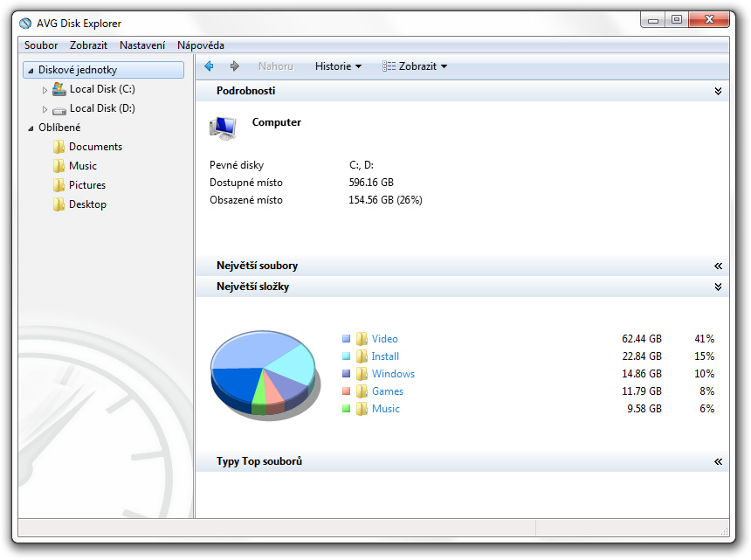
Task: Click the Nahoru button
Action: point(275,66)
